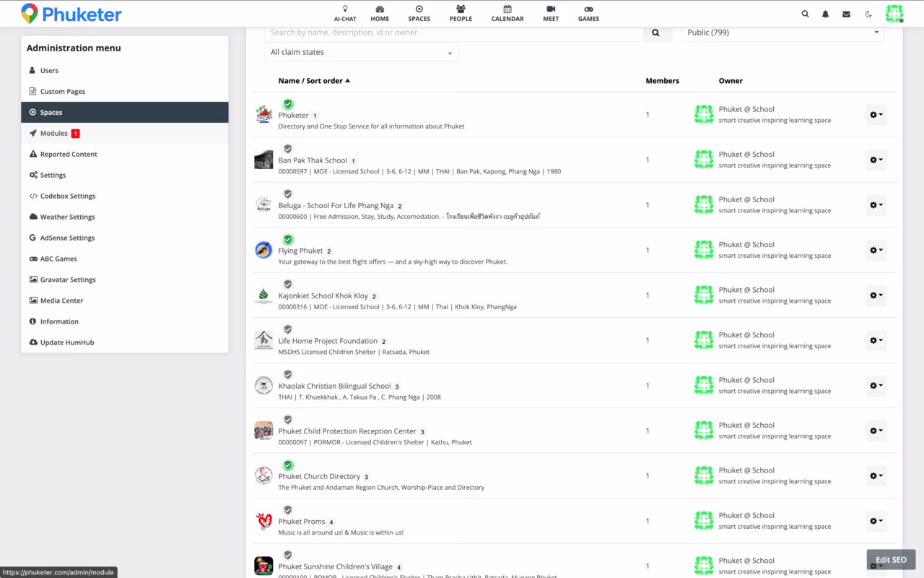924x578 pixels.
Task: Open gear dropdown for Beluga school row
Action: click(x=876, y=205)
